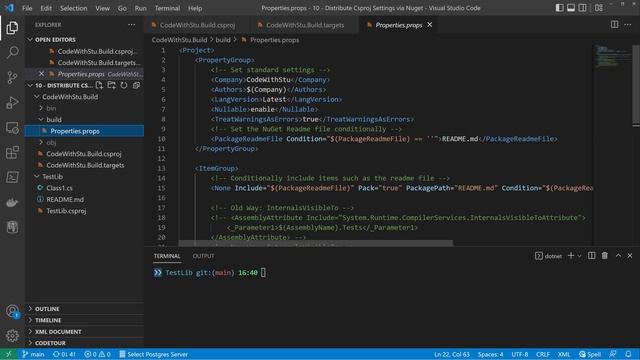This screenshot has height=360, width=640.
Task: Change Spaces: 4 indentation setting
Action: coord(491,354)
